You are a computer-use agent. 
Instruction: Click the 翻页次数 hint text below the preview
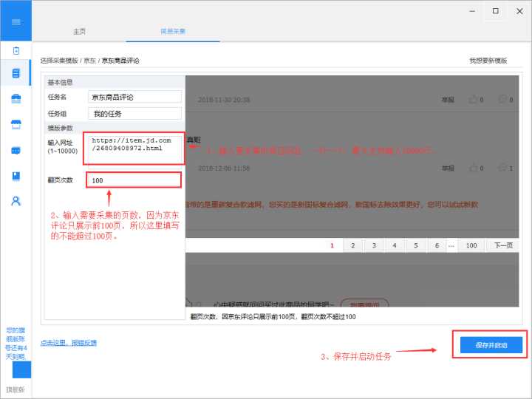click(x=273, y=316)
